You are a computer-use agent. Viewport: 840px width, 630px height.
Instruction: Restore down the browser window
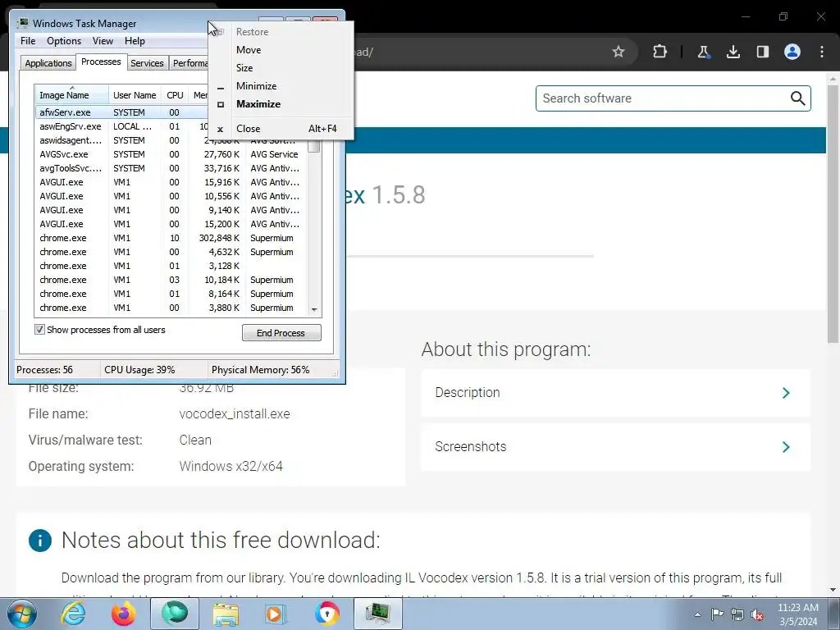(x=783, y=16)
